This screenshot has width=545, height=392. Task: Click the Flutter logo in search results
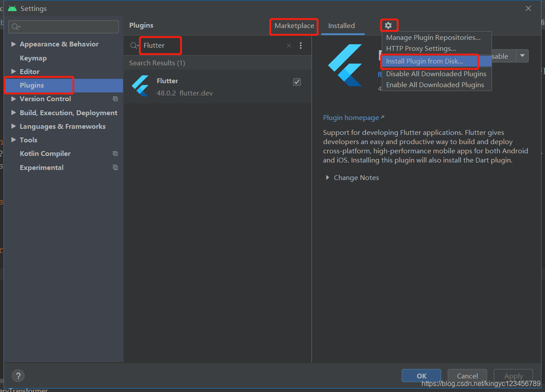(141, 86)
